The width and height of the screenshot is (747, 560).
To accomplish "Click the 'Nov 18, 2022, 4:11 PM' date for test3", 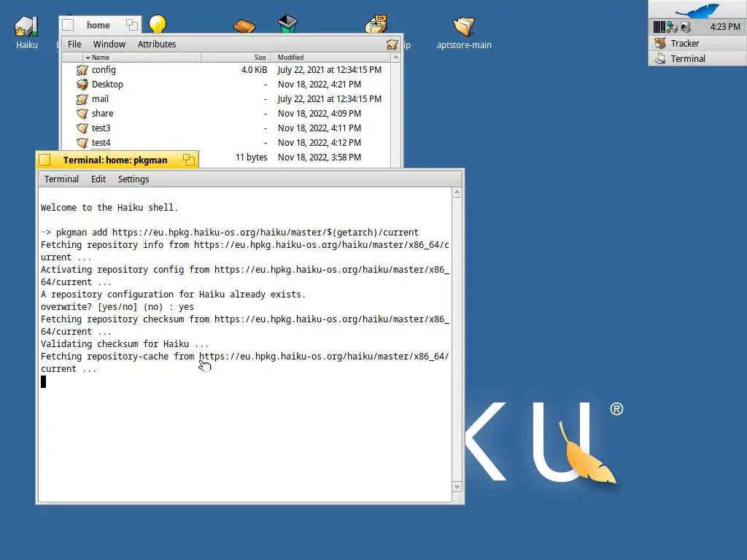I will coord(320,128).
